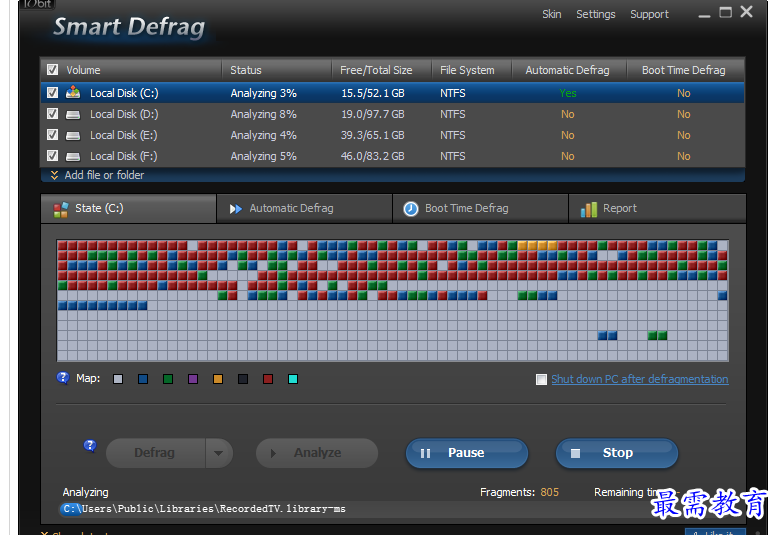Screen dimensions: 775x535
Task: Click Shut down PC after defragmentation link
Action: [640, 379]
